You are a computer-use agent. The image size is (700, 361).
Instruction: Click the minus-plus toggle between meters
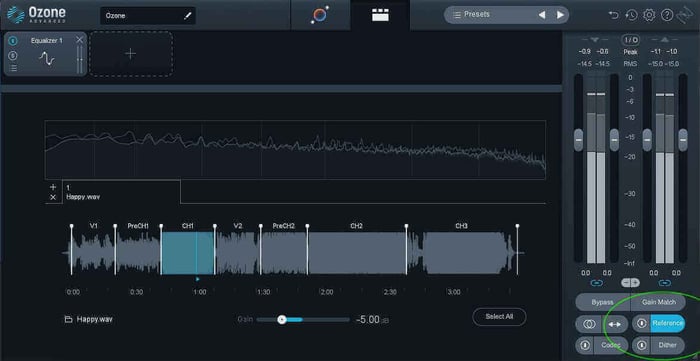click(x=630, y=283)
